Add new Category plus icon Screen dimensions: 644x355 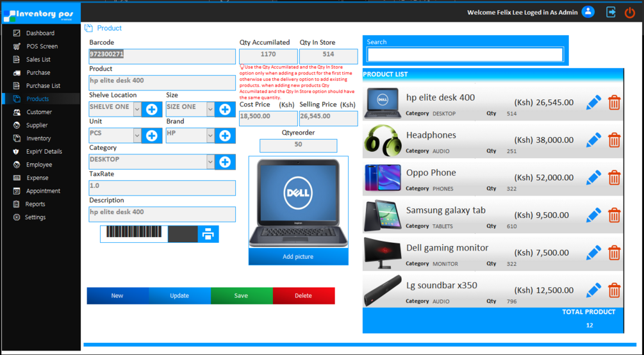tap(225, 162)
